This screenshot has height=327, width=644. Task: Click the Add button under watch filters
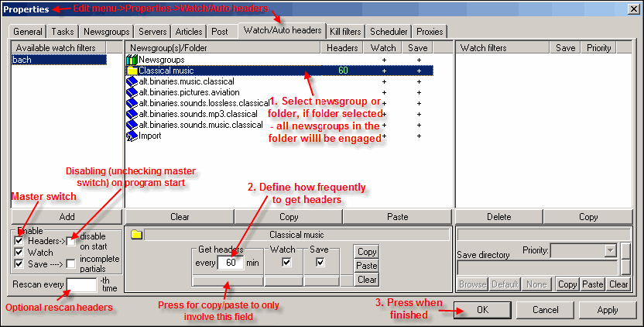[67, 218]
